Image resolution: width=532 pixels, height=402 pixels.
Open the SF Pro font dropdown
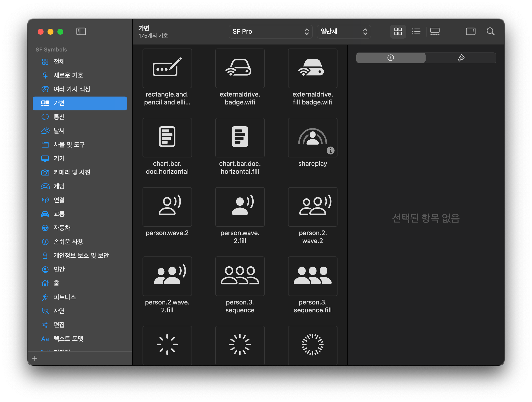[x=270, y=31]
